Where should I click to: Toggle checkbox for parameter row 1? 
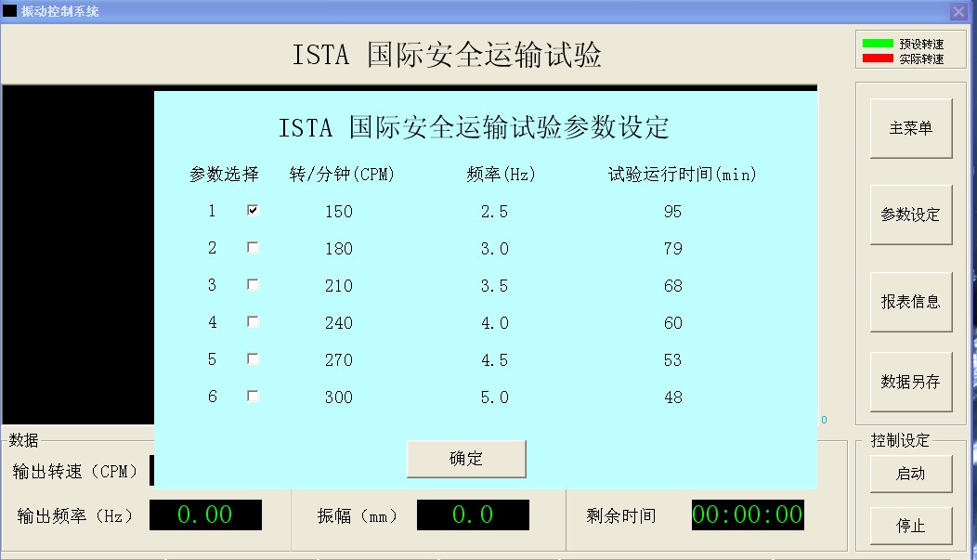(253, 211)
